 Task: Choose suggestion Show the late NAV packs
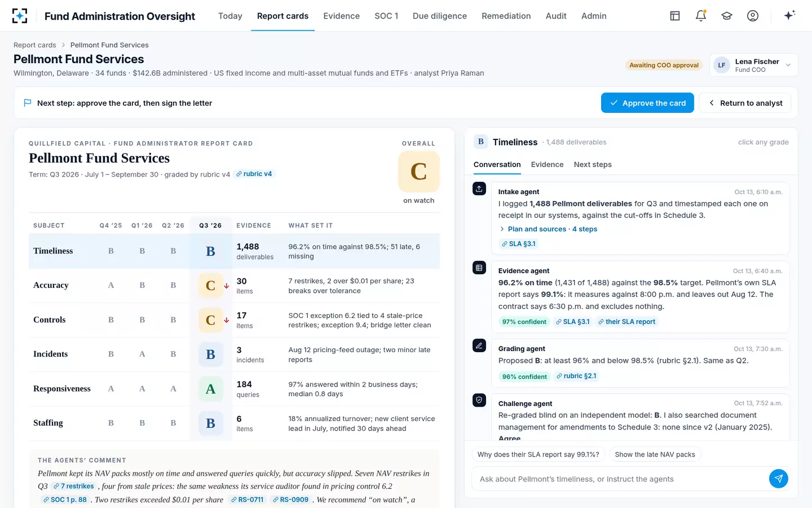click(x=655, y=454)
